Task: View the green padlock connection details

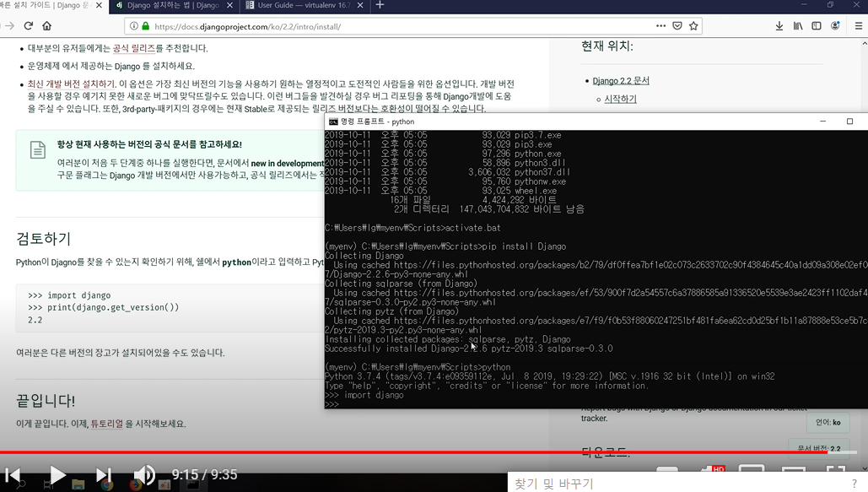Action: 146,26
